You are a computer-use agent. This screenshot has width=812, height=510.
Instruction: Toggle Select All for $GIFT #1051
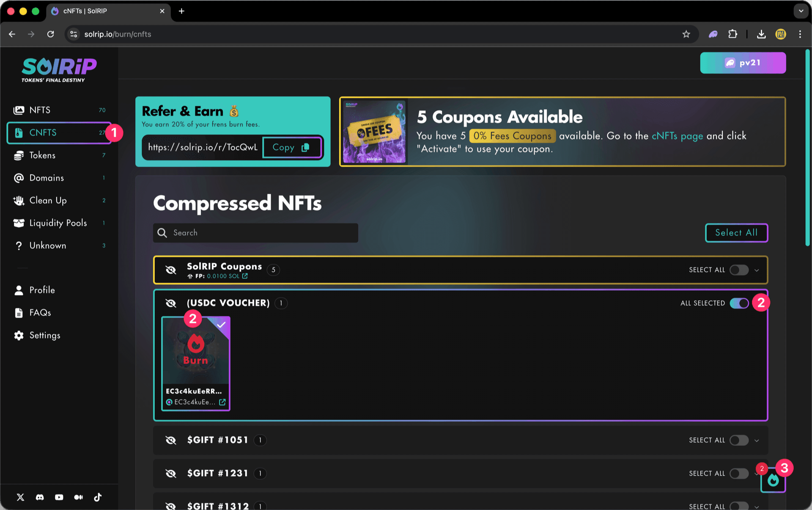point(739,440)
